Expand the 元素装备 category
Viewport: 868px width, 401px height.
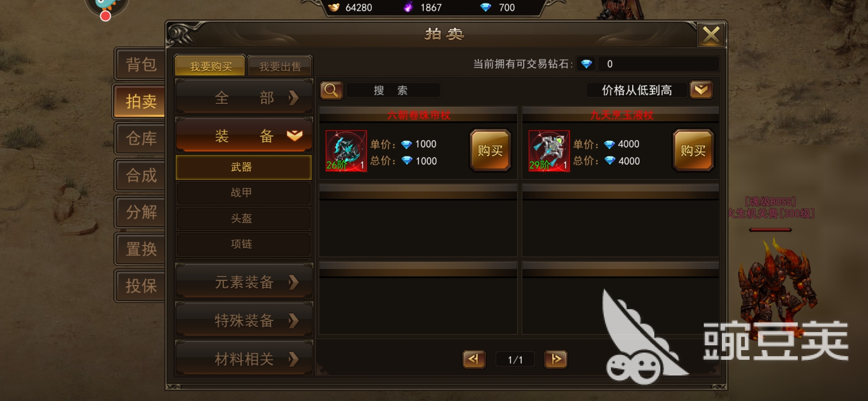[244, 282]
